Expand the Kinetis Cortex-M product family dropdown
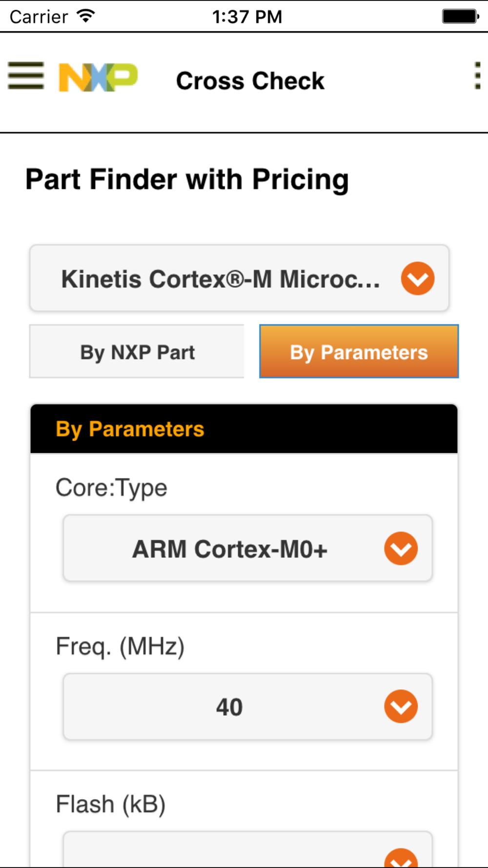This screenshot has width=488, height=868. [x=239, y=278]
